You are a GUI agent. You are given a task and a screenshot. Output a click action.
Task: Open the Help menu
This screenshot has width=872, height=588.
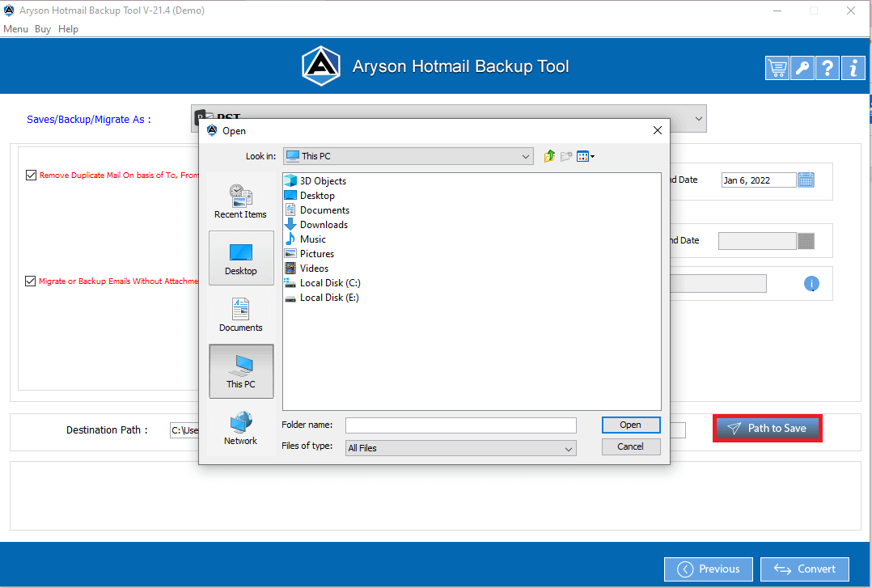click(x=69, y=29)
